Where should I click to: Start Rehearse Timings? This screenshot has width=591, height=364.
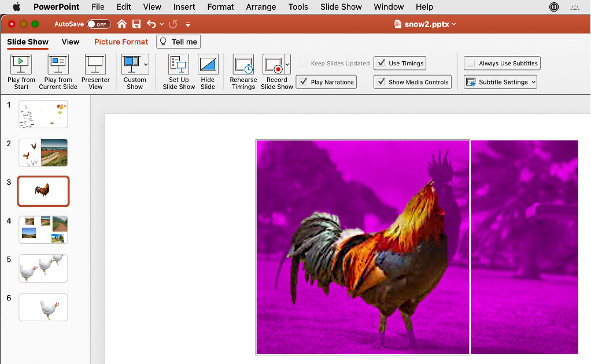pos(243,72)
